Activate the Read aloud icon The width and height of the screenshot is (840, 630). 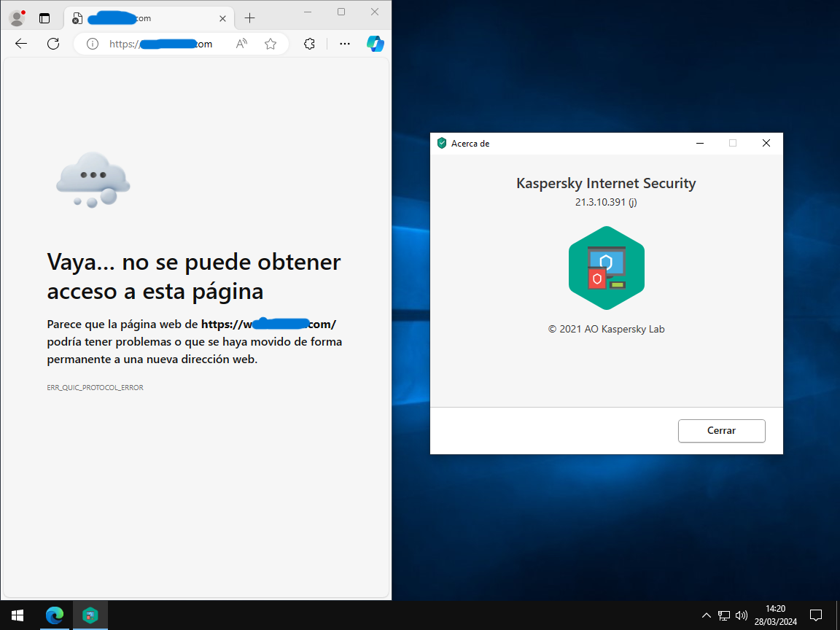(241, 44)
